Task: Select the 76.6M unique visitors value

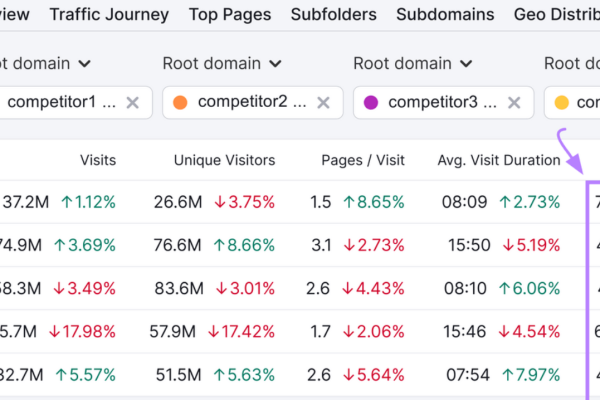Action: click(178, 245)
